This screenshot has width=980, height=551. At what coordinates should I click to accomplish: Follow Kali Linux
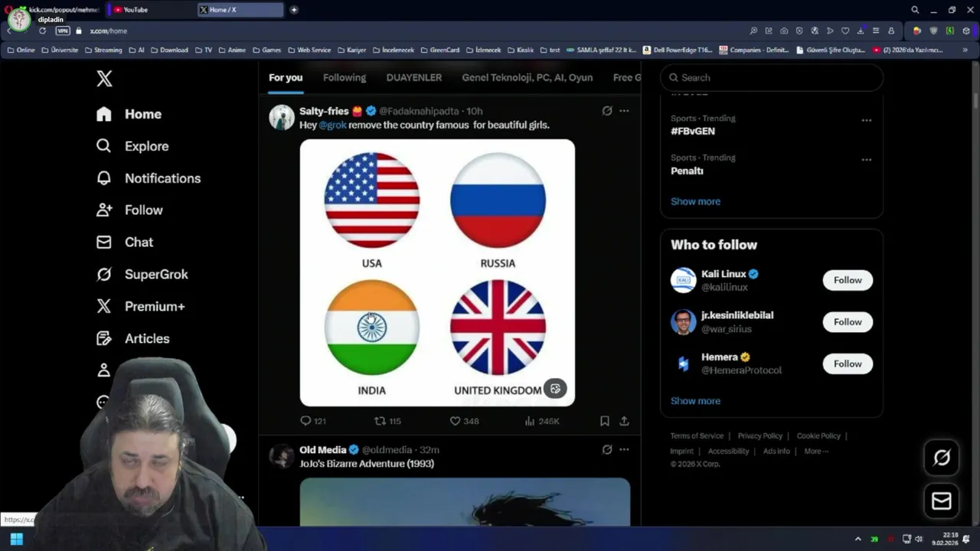848,280
